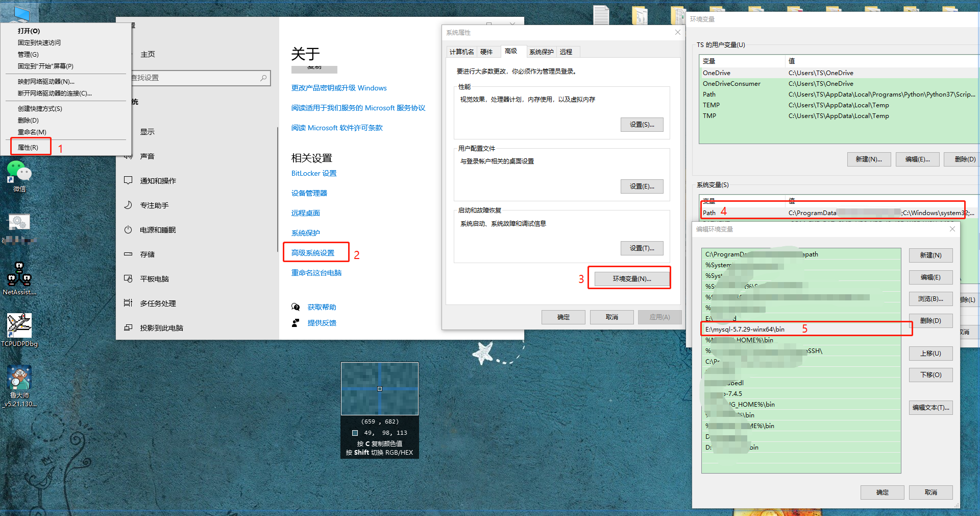Close the 编辑环境变量 dialog

pos(952,229)
